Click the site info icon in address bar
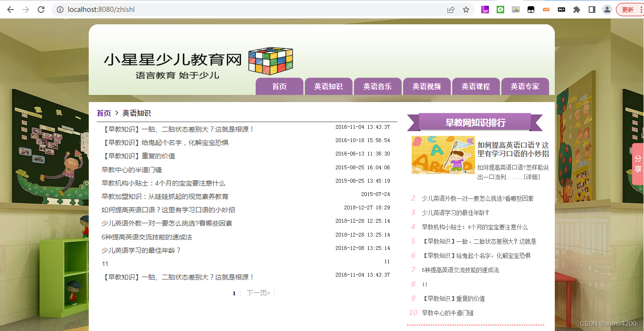The image size is (644, 331). [60, 10]
